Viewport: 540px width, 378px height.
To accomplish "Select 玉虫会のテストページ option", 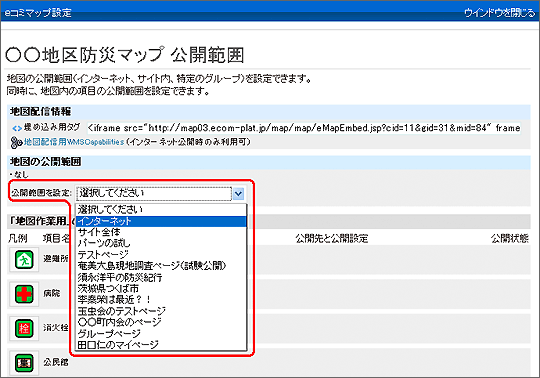I will (161, 311).
